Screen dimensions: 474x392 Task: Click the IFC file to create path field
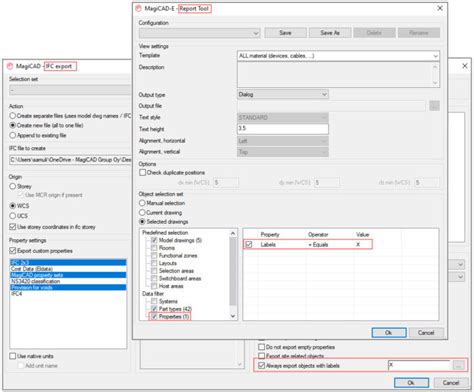(x=71, y=160)
